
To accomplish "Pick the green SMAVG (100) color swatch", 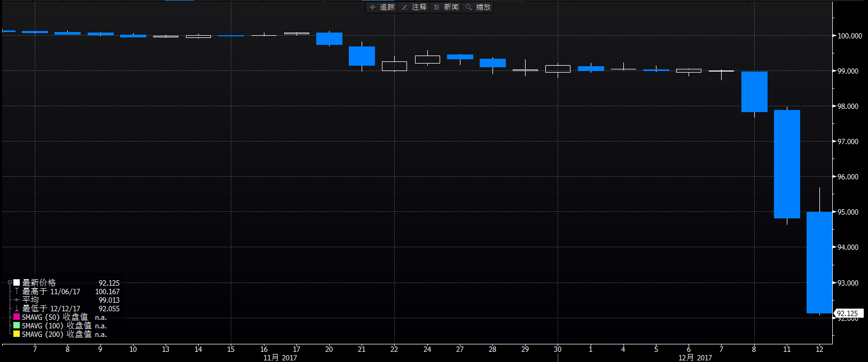I will [x=17, y=326].
